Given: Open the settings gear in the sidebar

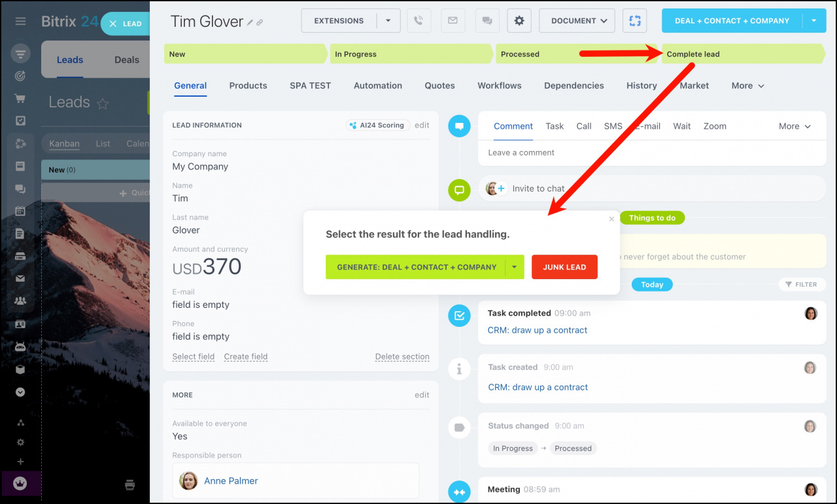Looking at the screenshot, I should tap(20, 442).
